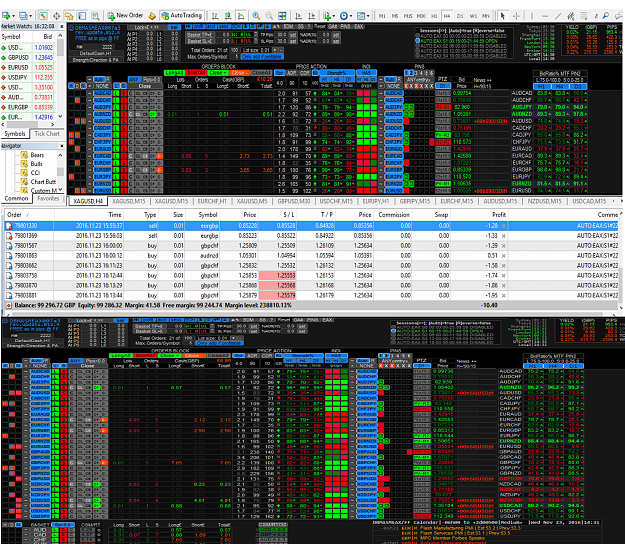Image resolution: width=625 pixels, height=544 pixels.
Task: Toggle AutoTrading on or off
Action: (x=182, y=16)
